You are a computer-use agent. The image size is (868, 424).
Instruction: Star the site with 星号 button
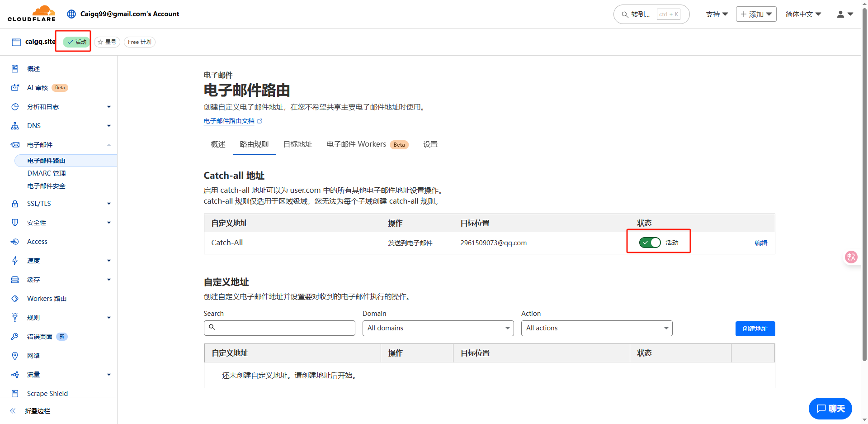(x=107, y=42)
